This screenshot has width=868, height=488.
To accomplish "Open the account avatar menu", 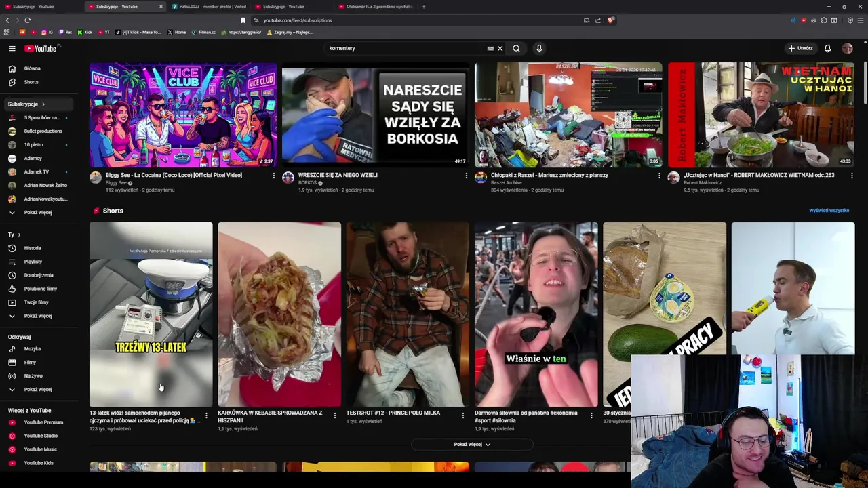I will (x=847, y=48).
